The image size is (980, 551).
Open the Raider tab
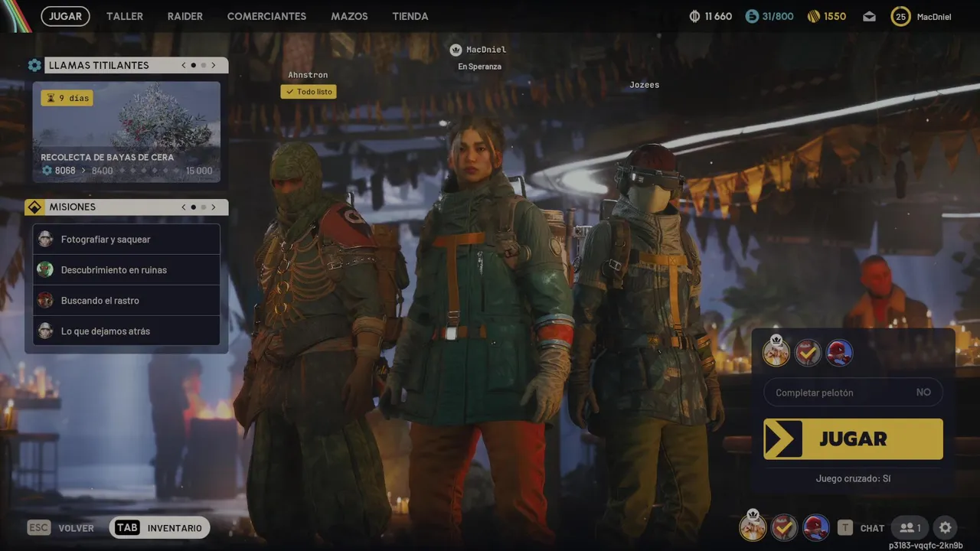pos(185,16)
